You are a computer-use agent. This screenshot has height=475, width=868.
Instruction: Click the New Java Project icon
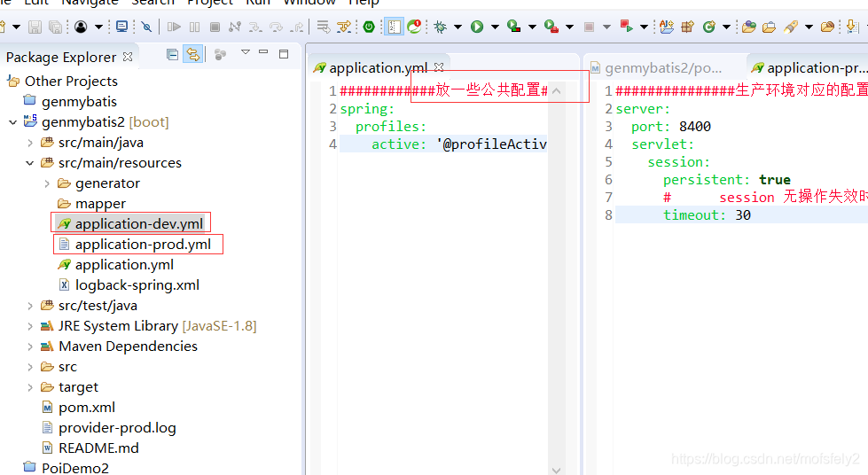point(667,27)
